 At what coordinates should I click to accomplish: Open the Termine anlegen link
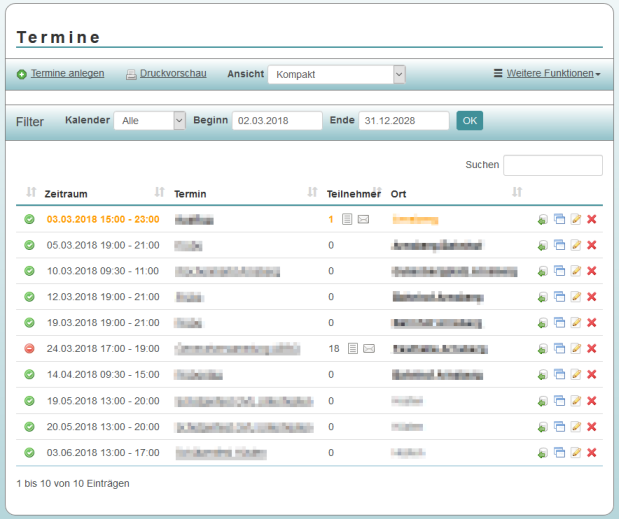tap(67, 74)
